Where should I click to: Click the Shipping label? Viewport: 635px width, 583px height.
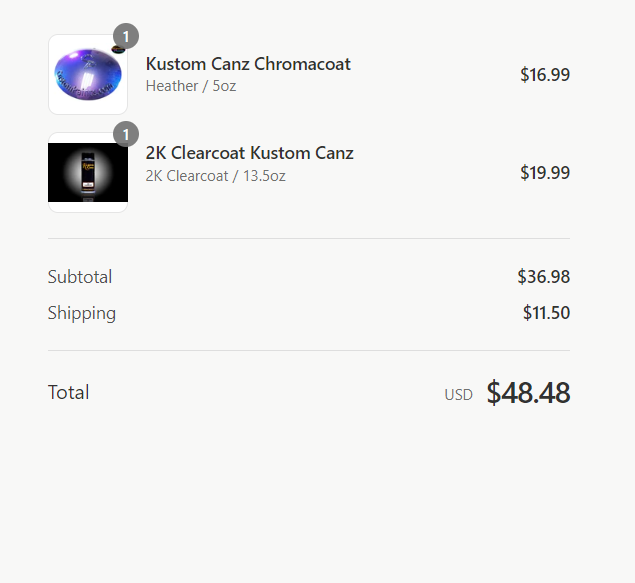[x=82, y=313]
